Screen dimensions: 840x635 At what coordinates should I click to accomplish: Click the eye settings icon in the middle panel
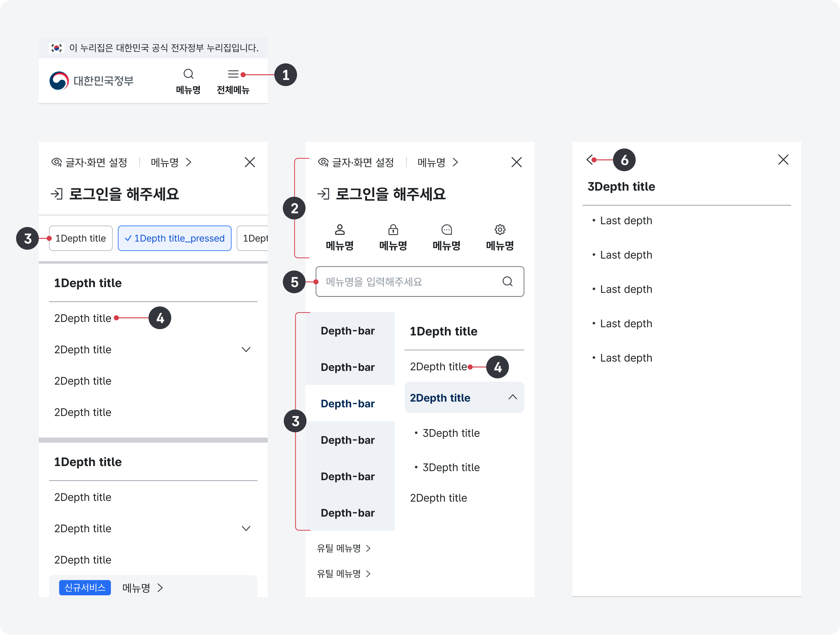pos(324,163)
